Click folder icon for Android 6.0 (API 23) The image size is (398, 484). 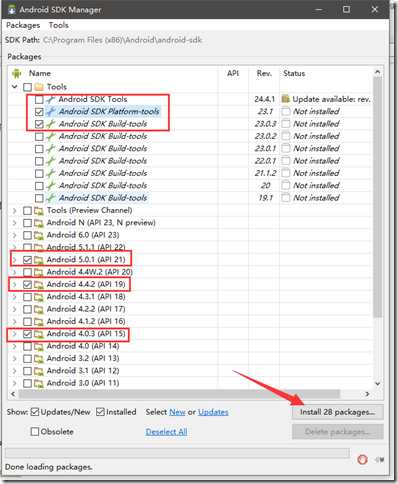coord(39,235)
